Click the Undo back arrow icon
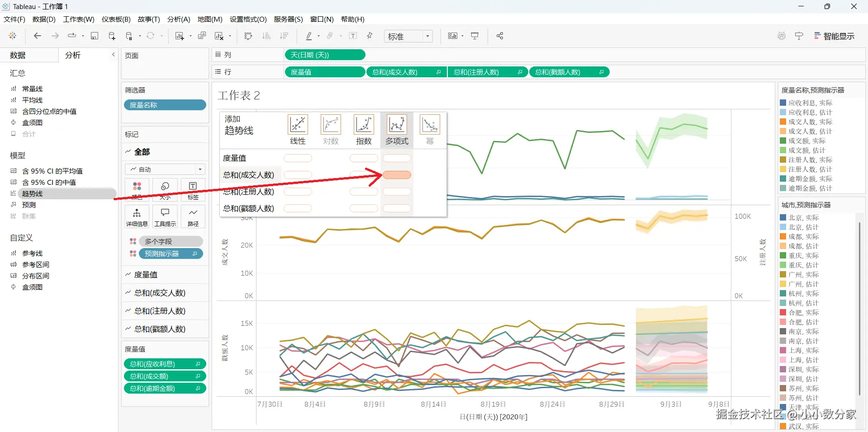The image size is (868, 432). click(x=38, y=36)
